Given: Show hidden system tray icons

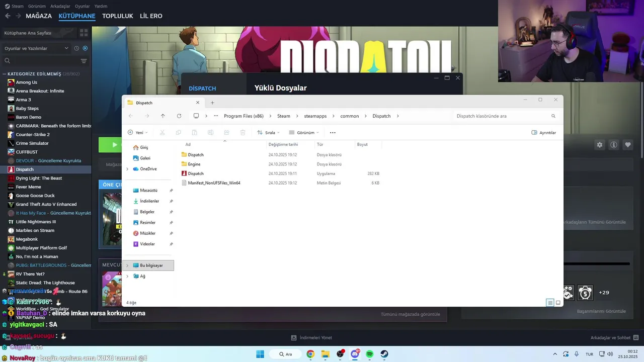Looking at the screenshot, I should click(x=555, y=354).
